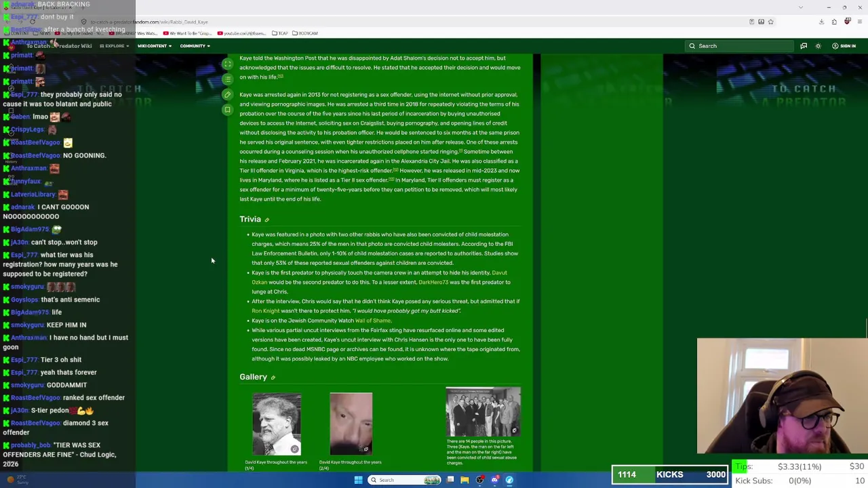Viewport: 868px width, 488px height.
Task: Open Task View from the taskbar
Action: (450, 480)
